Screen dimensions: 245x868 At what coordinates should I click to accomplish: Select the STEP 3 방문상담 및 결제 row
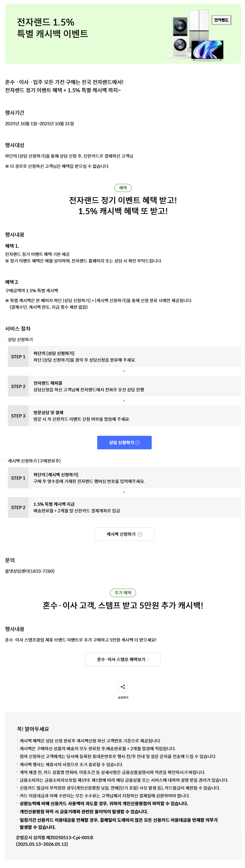tap(124, 416)
